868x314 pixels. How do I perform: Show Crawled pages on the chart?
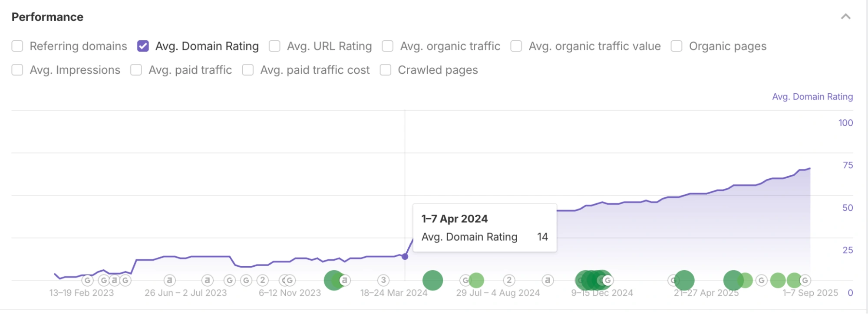(385, 70)
